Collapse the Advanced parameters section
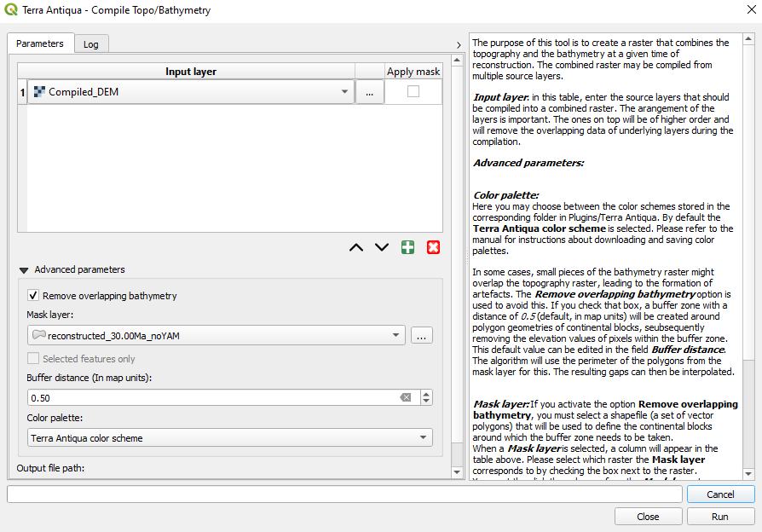The width and height of the screenshot is (762, 532). coord(24,270)
